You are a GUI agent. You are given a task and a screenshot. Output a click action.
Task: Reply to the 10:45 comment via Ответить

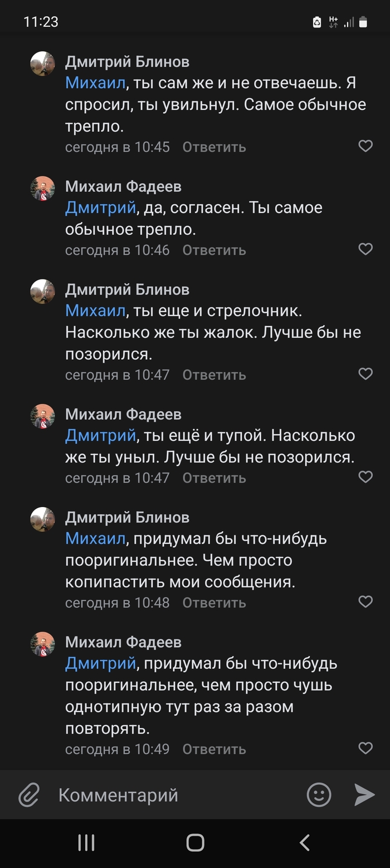click(x=214, y=147)
